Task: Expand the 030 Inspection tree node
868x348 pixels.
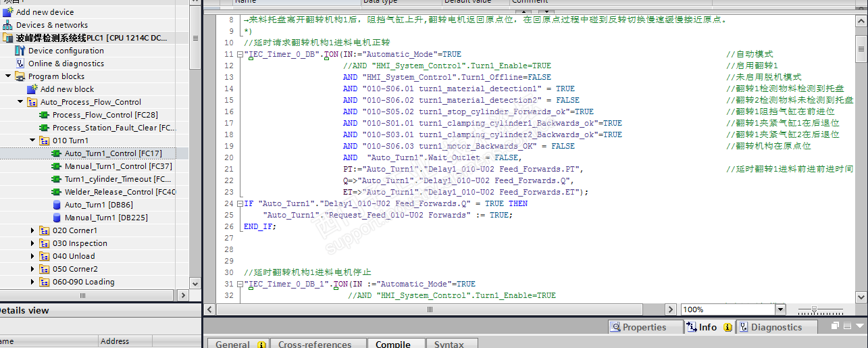Action: click(x=32, y=243)
